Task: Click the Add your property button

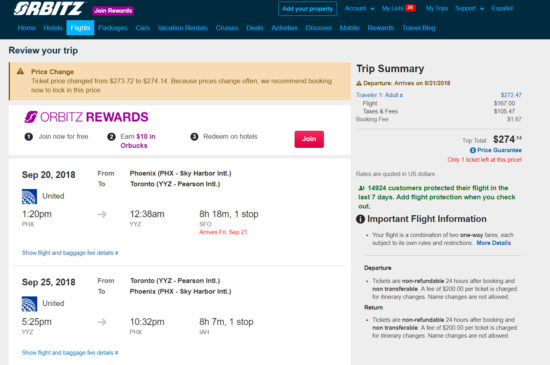Action: [308, 9]
